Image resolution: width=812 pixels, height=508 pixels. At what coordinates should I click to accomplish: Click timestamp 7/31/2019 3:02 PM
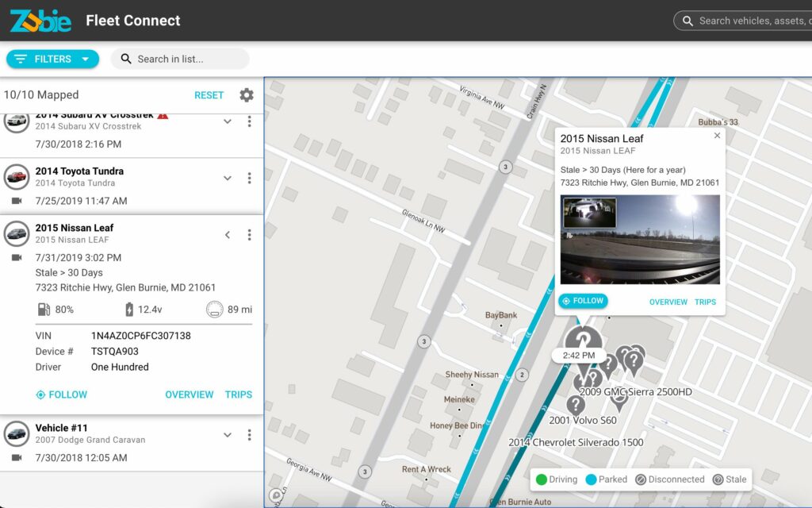[x=79, y=258]
